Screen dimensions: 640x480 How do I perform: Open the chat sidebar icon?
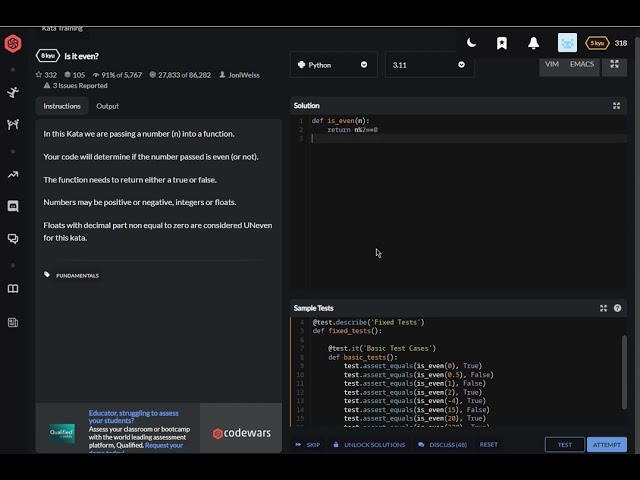[x=13, y=207]
